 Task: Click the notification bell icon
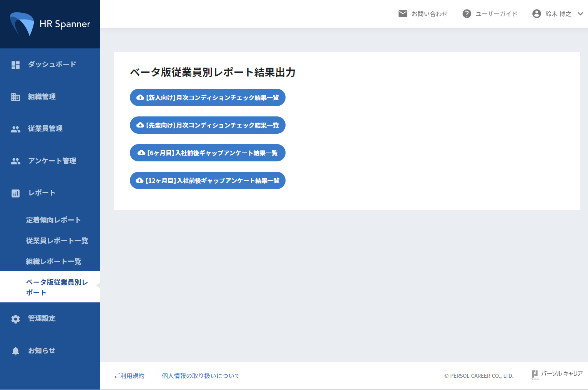pyautogui.click(x=15, y=351)
